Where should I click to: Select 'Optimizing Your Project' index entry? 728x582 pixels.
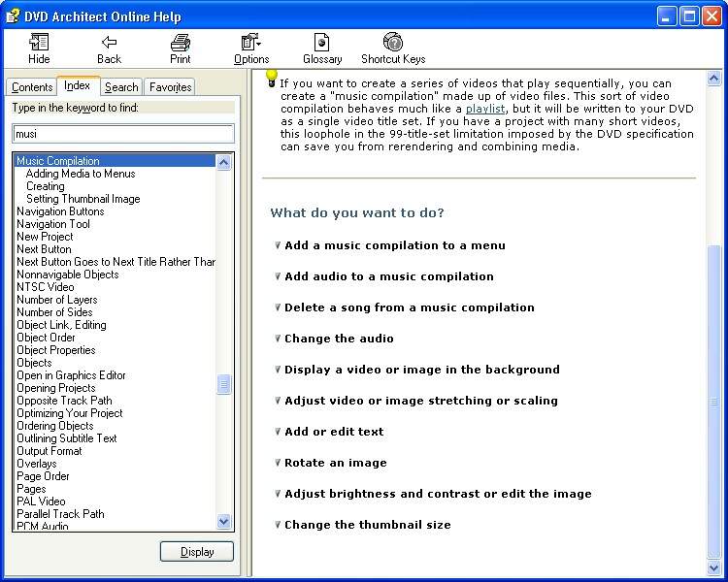click(70, 413)
